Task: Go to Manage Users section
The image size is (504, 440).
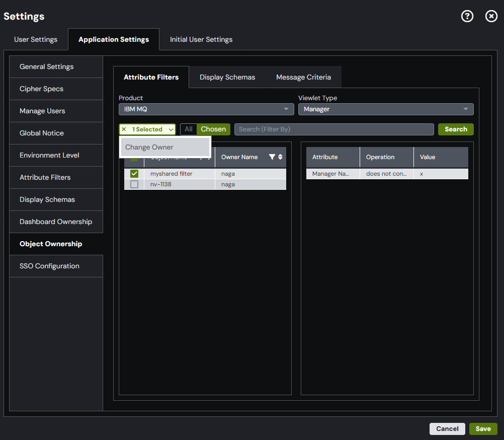Action: coord(56,111)
